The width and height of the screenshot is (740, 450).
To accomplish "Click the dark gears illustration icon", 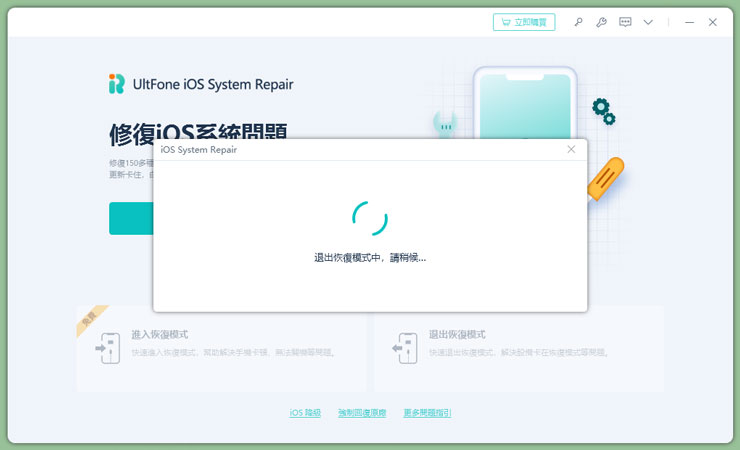I will (604, 111).
